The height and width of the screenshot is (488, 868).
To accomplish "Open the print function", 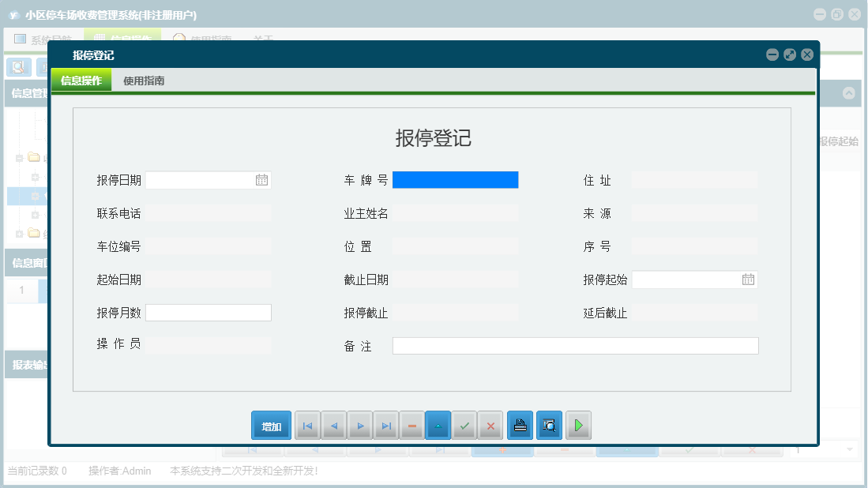I will 520,425.
